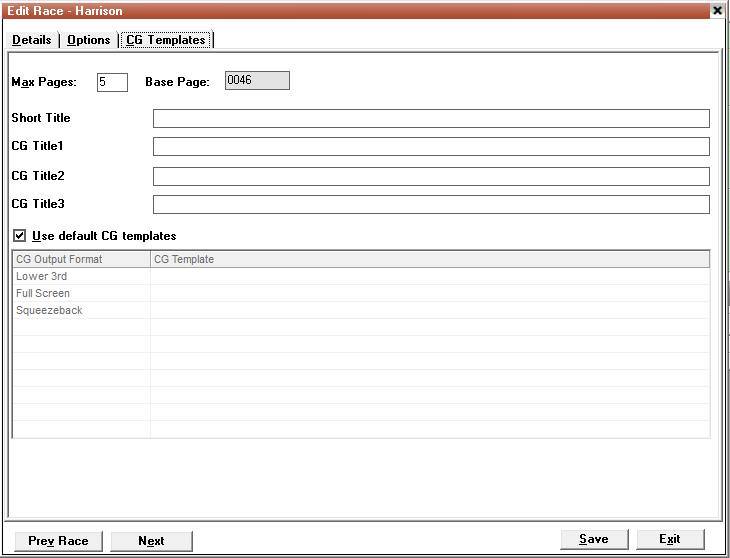
Task: Select the Full Screen row
Action: pyautogui.click(x=361, y=293)
